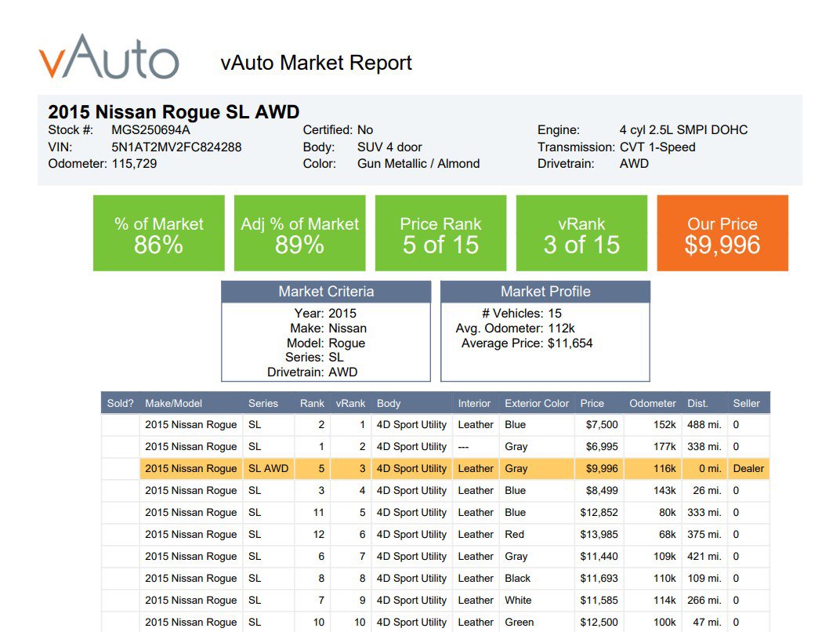Click the 'Price Rank 5 of 15' tile

pyautogui.click(x=440, y=233)
